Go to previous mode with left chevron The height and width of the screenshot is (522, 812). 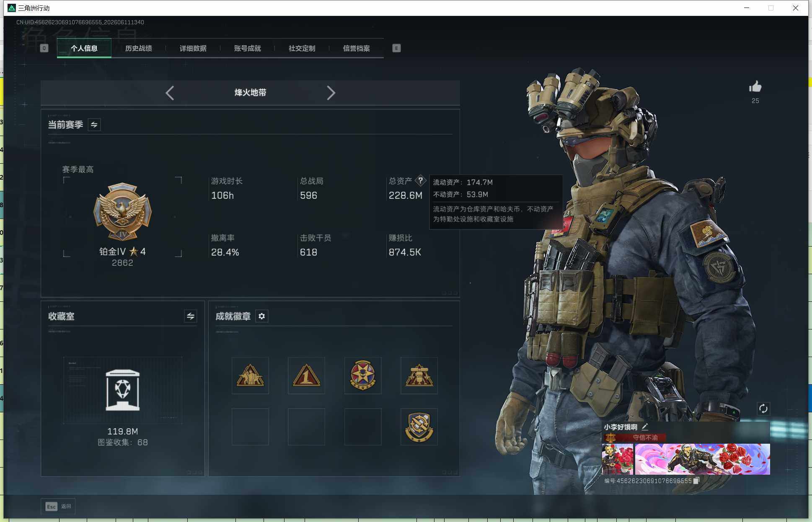click(170, 93)
